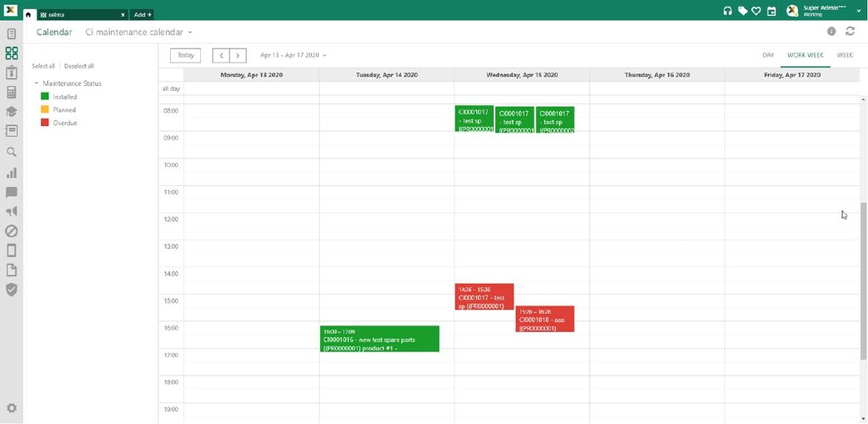
Task: Switch to the DAY view tab
Action: click(768, 55)
